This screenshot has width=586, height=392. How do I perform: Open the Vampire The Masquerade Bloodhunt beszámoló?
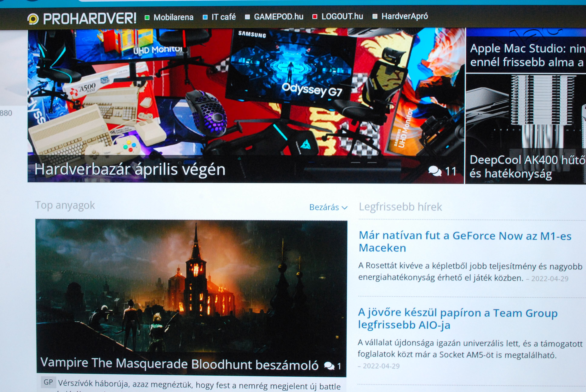pyautogui.click(x=179, y=364)
